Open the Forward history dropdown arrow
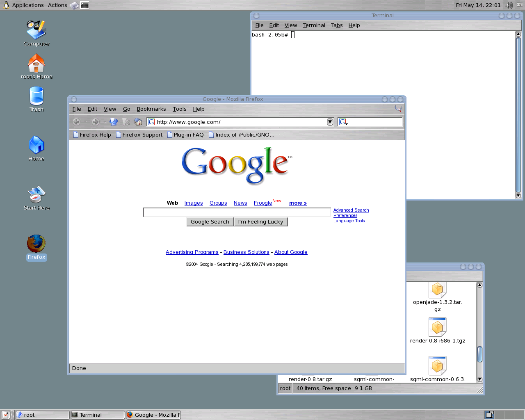525x420 pixels. point(105,122)
